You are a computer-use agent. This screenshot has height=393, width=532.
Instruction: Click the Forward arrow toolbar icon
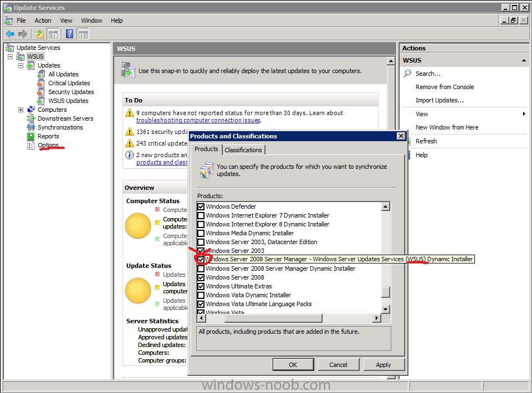[23, 34]
